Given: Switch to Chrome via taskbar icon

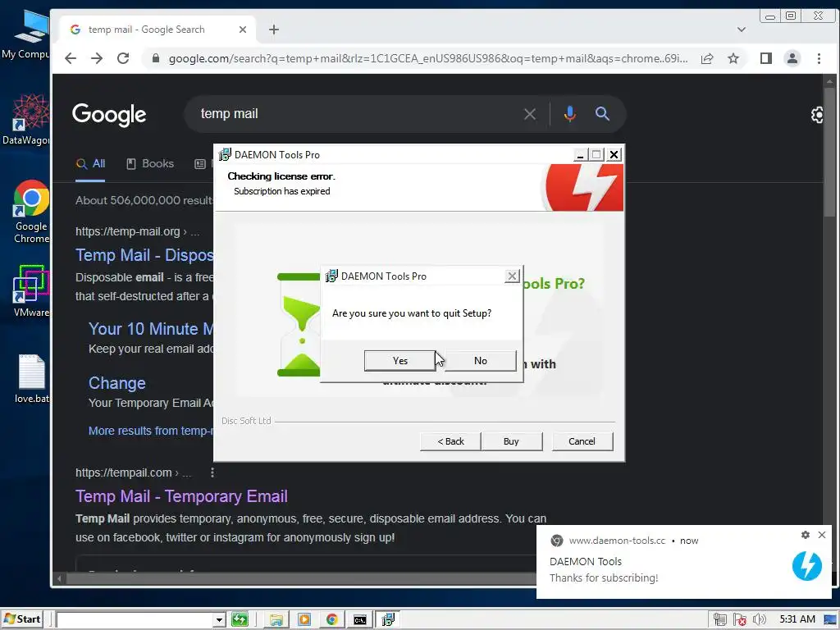Looking at the screenshot, I should (332, 620).
